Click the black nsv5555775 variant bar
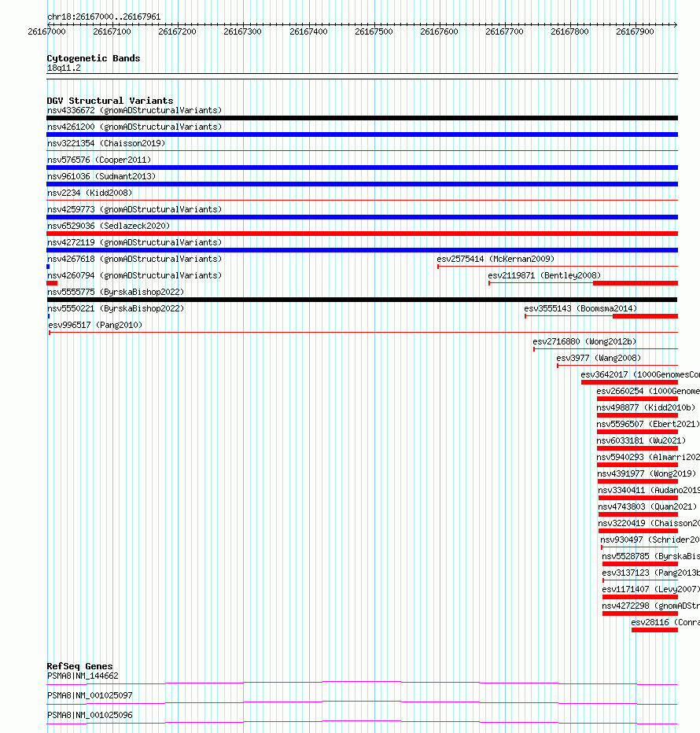 coord(363,300)
